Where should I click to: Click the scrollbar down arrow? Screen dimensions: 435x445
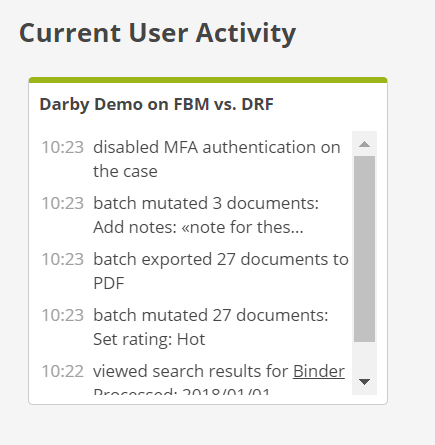click(364, 382)
